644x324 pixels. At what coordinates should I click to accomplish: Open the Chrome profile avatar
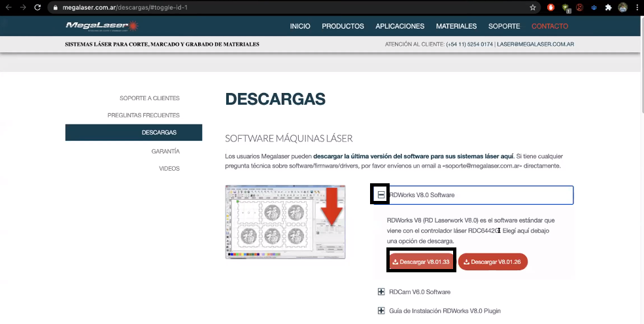(x=622, y=7)
